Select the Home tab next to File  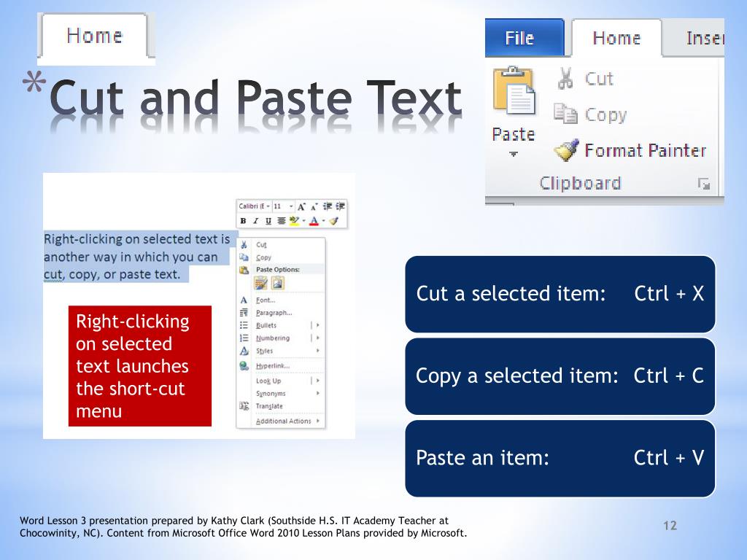(616, 38)
